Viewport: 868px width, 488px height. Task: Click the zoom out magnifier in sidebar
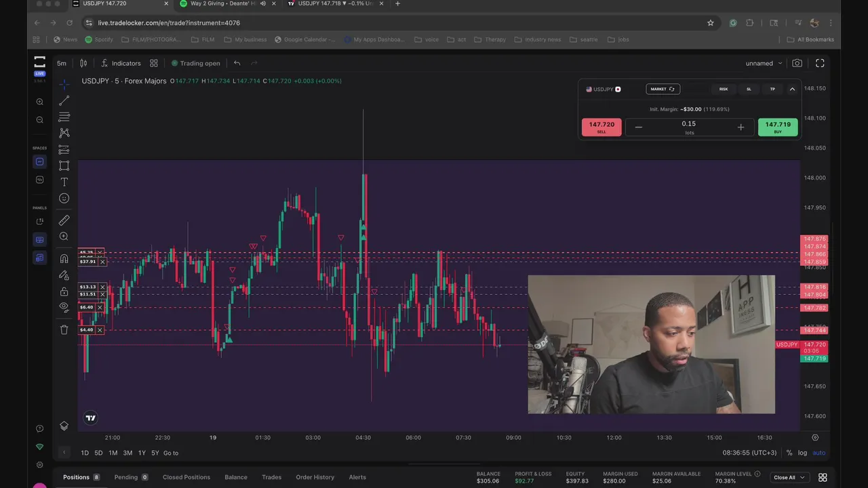pos(39,120)
